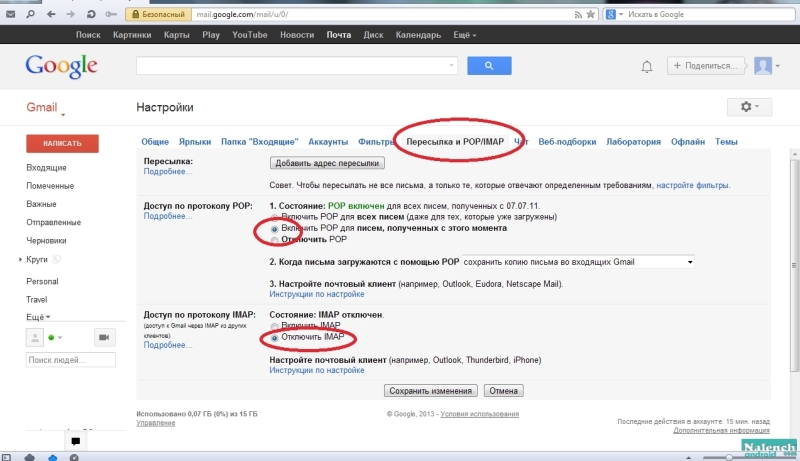Open the Лаборатория settings tab
This screenshot has height=461, width=800.
coord(633,142)
